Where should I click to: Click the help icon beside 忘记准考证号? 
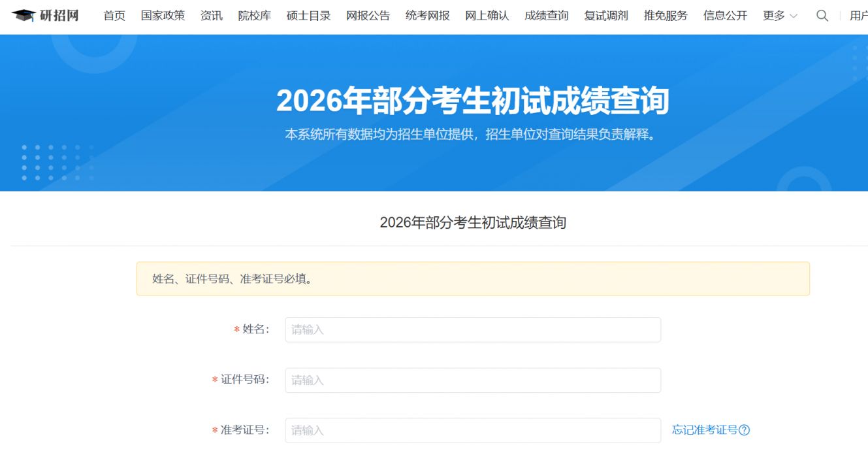(x=744, y=430)
